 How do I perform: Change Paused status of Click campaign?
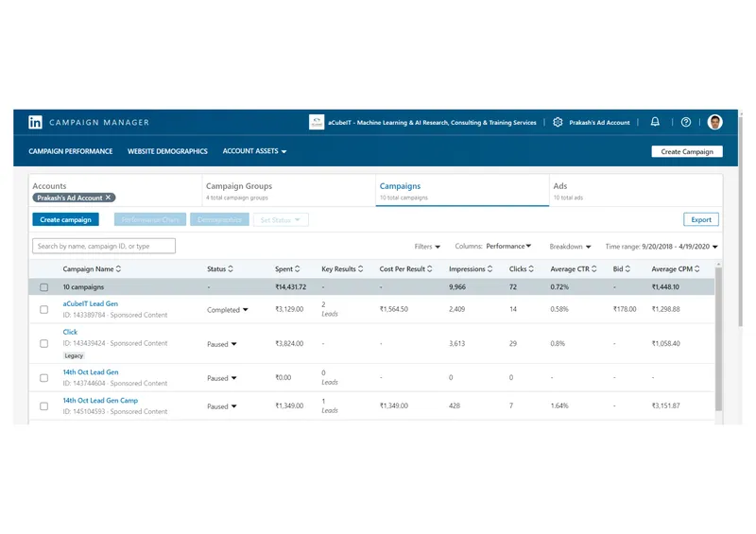pos(222,344)
